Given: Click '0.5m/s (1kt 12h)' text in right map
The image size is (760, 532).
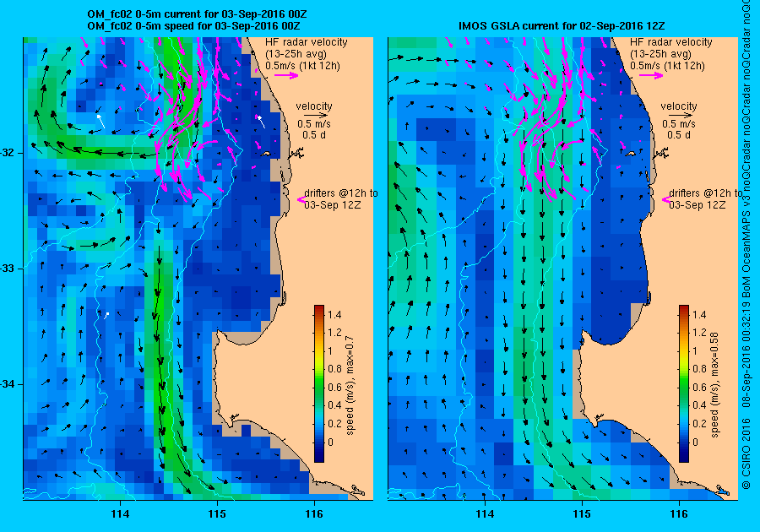Looking at the screenshot, I should (x=667, y=66).
